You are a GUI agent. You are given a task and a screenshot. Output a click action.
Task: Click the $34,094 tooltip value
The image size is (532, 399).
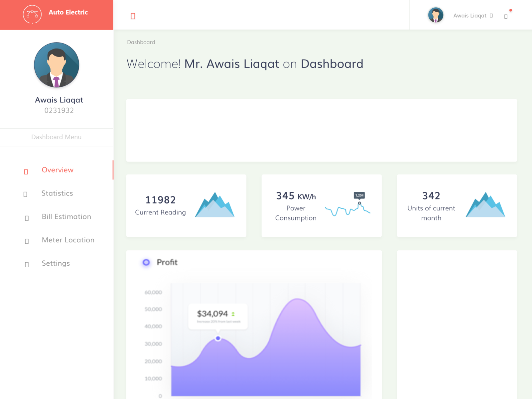212,314
